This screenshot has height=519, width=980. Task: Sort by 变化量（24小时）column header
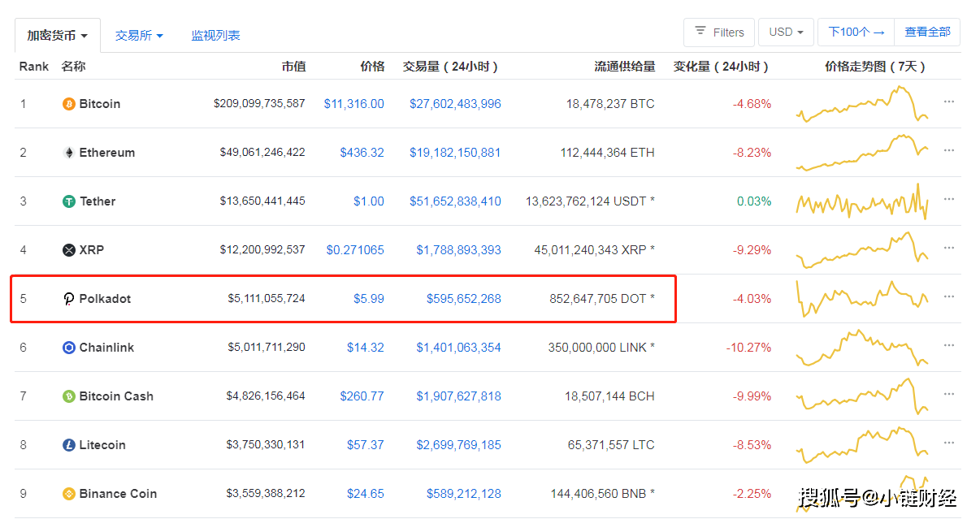point(722,67)
